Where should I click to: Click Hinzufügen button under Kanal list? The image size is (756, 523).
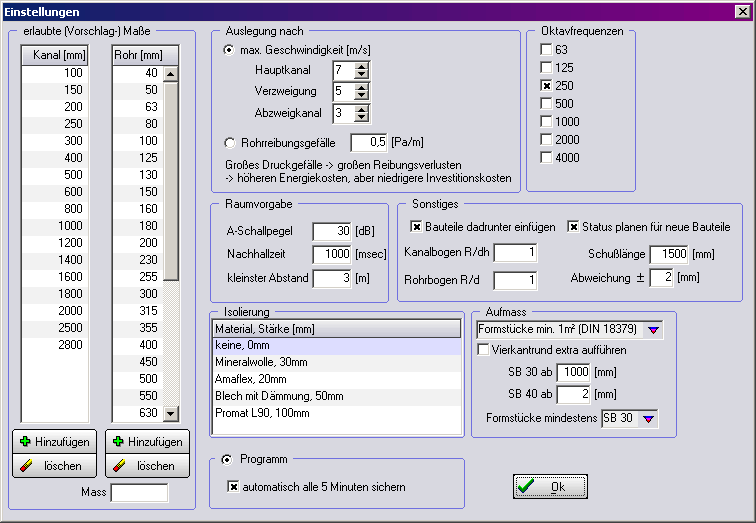pos(55,441)
